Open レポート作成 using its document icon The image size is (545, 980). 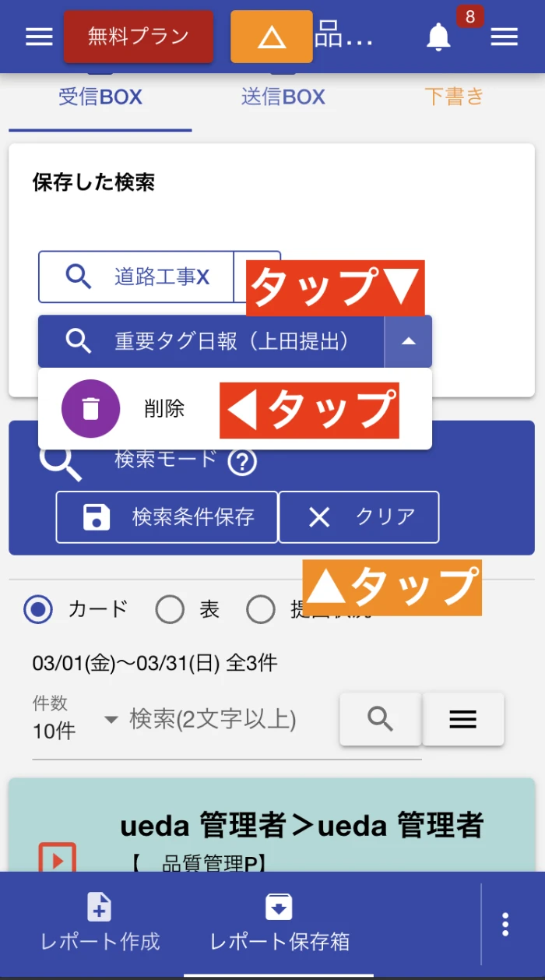[98, 907]
